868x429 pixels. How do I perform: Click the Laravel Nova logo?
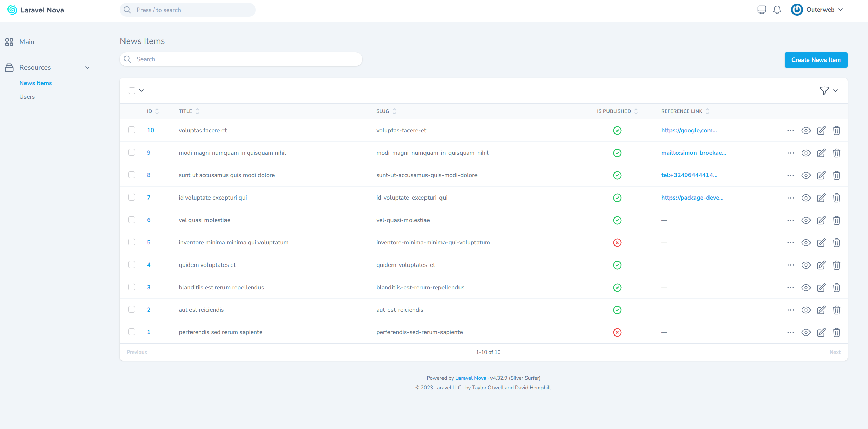click(35, 10)
